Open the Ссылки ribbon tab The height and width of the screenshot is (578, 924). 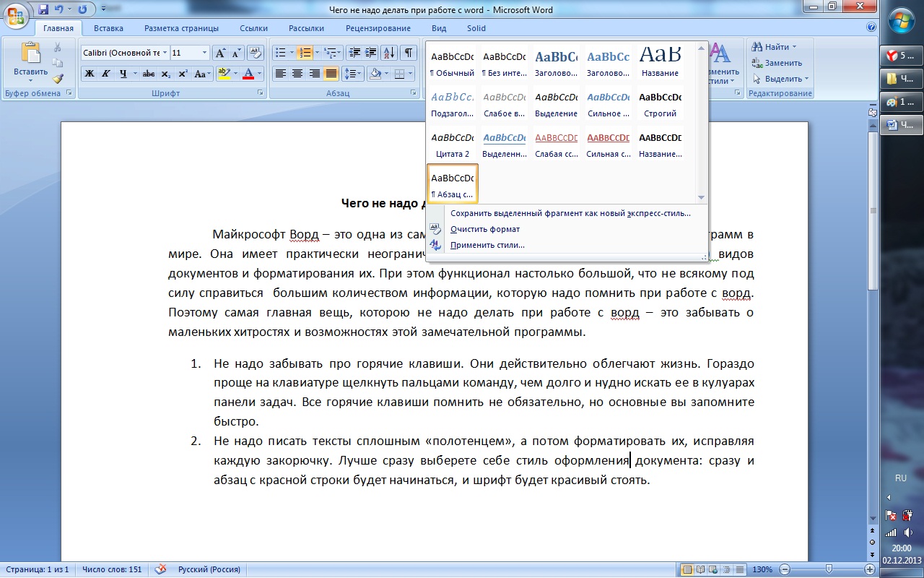(253, 28)
